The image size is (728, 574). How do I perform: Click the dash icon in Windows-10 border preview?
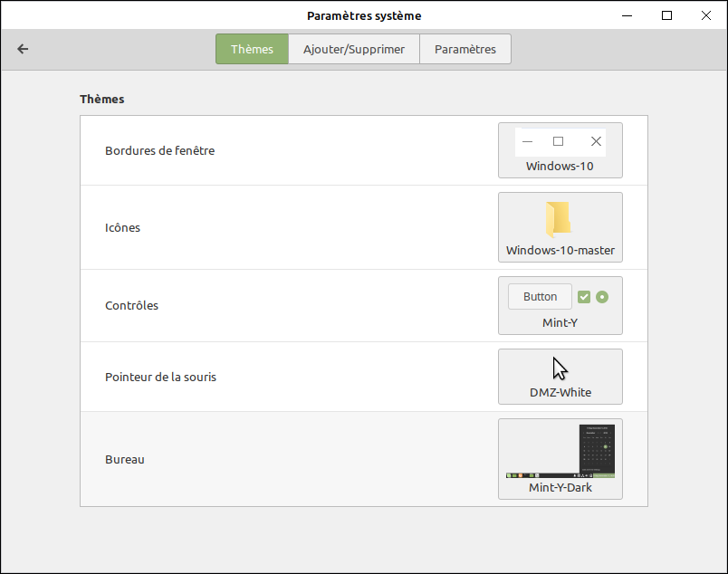click(x=527, y=141)
